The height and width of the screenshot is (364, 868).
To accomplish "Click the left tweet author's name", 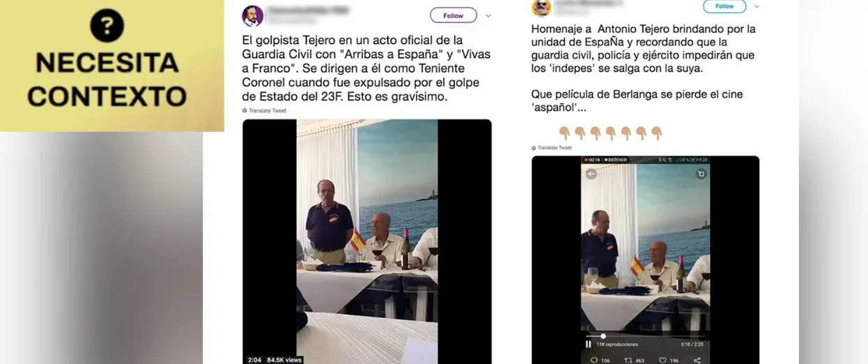I will click(x=311, y=10).
